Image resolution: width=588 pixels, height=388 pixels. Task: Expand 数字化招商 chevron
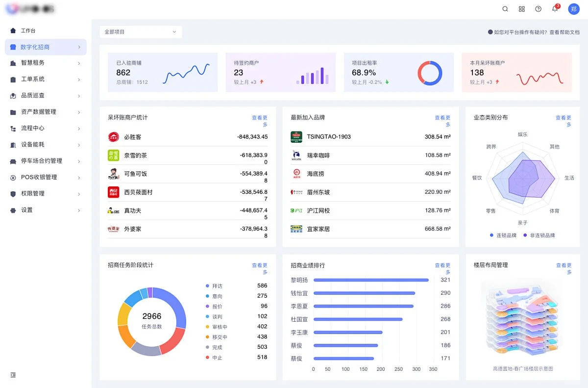tap(79, 47)
